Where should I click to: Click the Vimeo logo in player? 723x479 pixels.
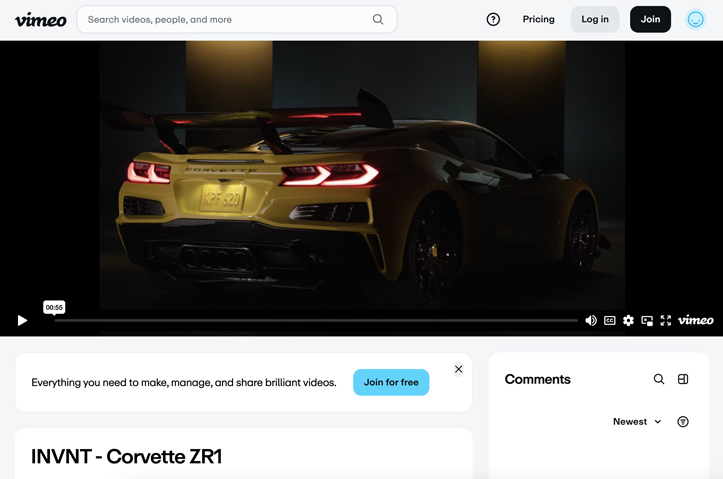pyautogui.click(x=695, y=320)
